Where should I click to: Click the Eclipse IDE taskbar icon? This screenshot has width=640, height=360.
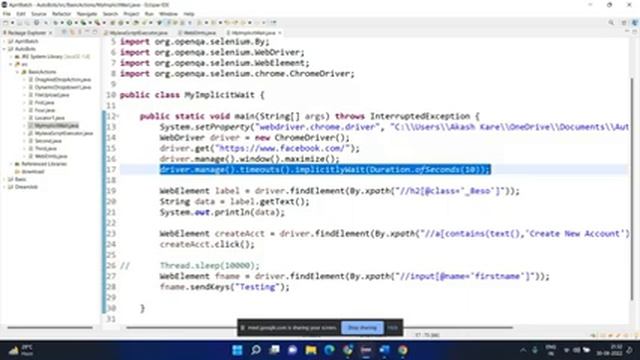tap(366, 350)
